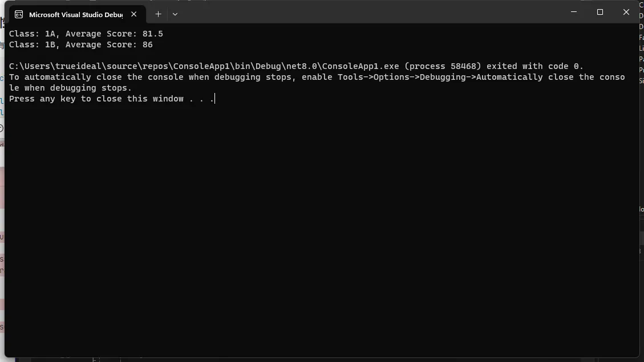Click the Class: 1A average score line
This screenshot has height=362, width=644.
86,34
